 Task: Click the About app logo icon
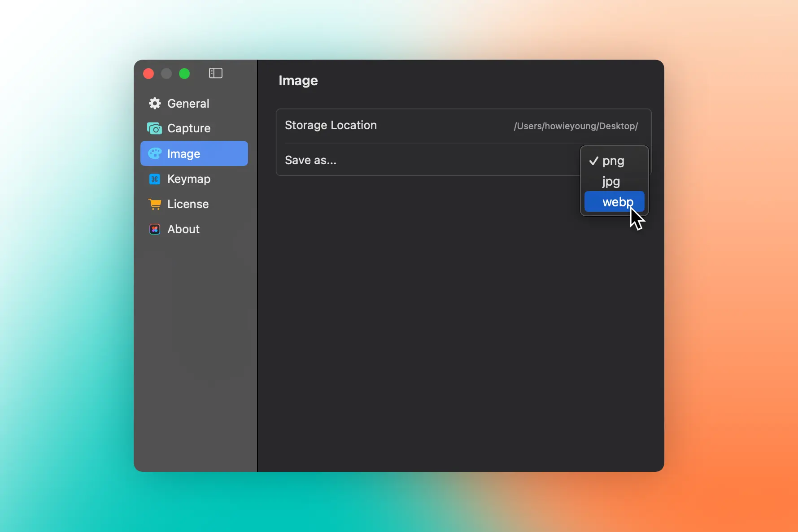click(155, 229)
